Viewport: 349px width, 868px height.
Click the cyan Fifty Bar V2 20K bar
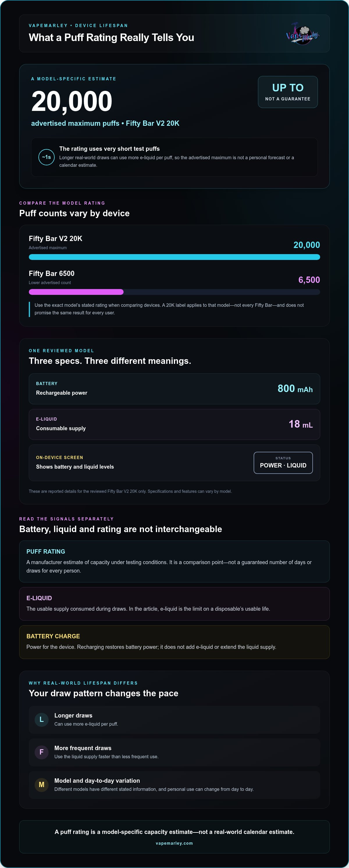tap(174, 257)
